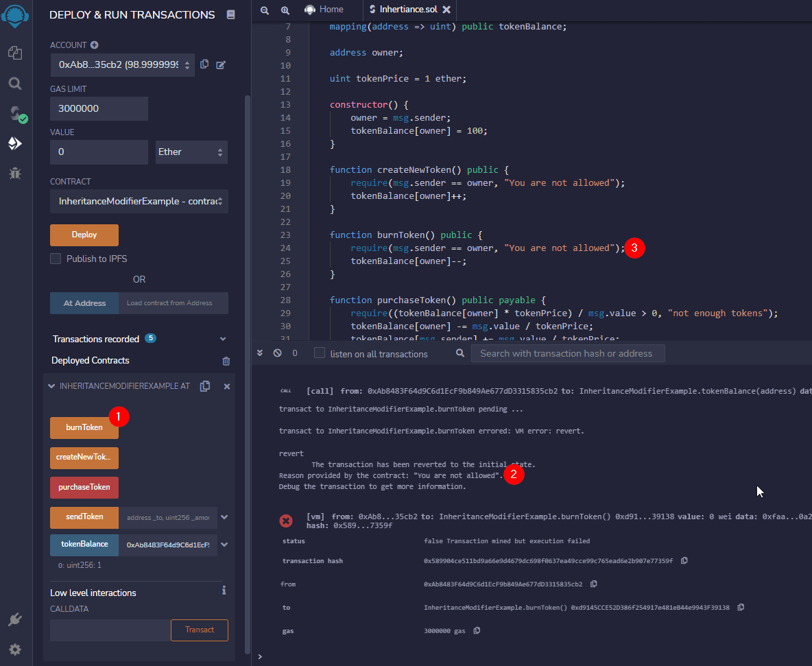The image size is (812, 666).
Task: Open the file search sidebar icon
Action: pos(15,84)
